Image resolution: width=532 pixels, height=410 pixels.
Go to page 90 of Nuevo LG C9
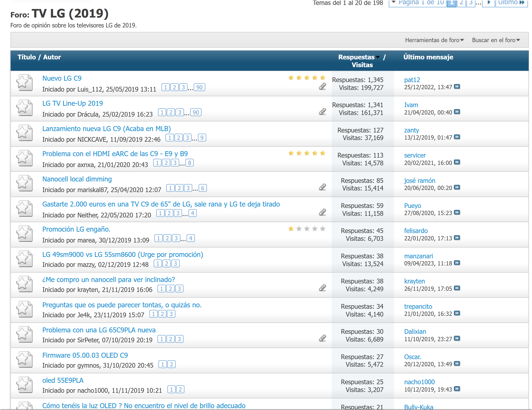200,87
